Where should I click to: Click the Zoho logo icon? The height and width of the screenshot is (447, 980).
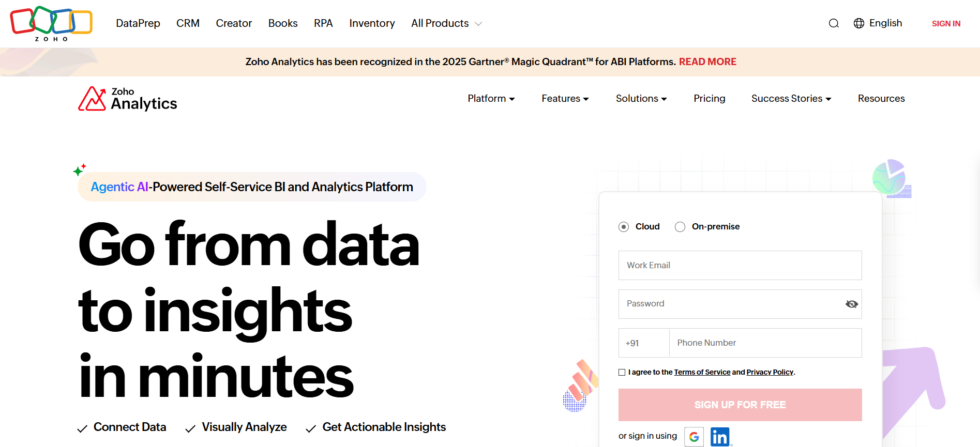pyautogui.click(x=51, y=24)
